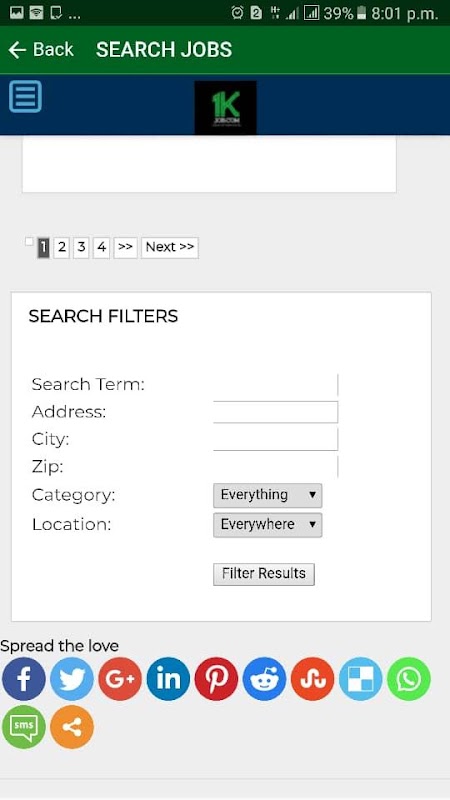
Task: Share via WhatsApp icon
Action: pos(409,679)
